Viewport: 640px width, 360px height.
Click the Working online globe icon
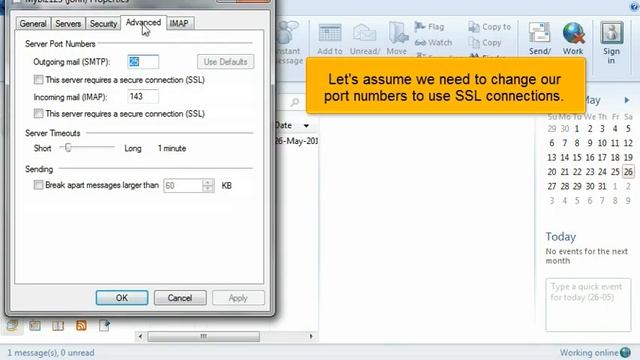pyautogui.click(x=625, y=352)
